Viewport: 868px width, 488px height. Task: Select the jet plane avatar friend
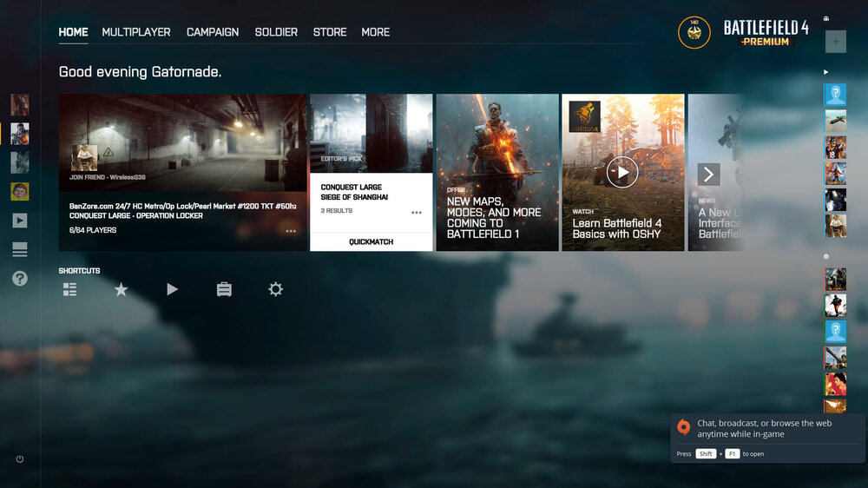[x=835, y=121]
